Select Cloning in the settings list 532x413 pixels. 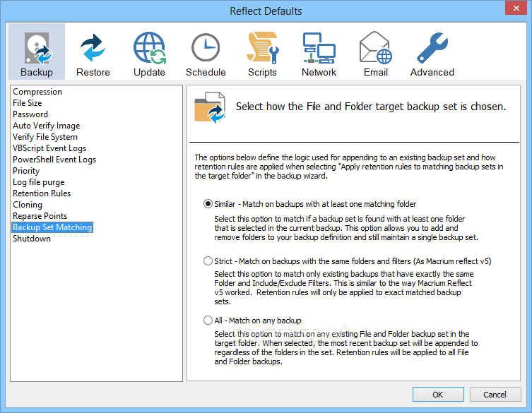(28, 205)
